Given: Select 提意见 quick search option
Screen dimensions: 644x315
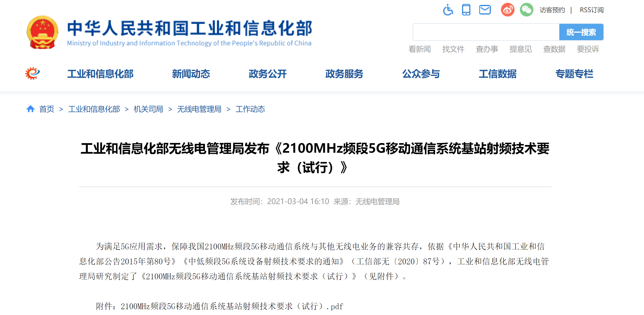Looking at the screenshot, I should coord(521,49).
